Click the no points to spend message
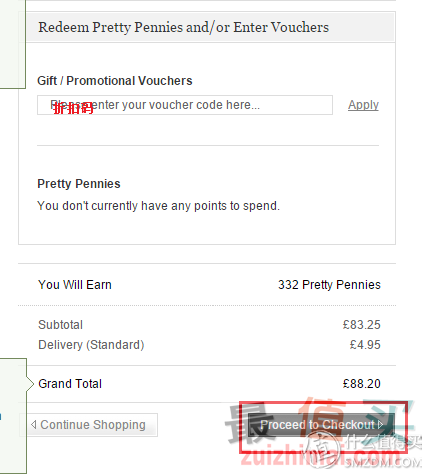This screenshot has height=474, width=426. [x=158, y=206]
